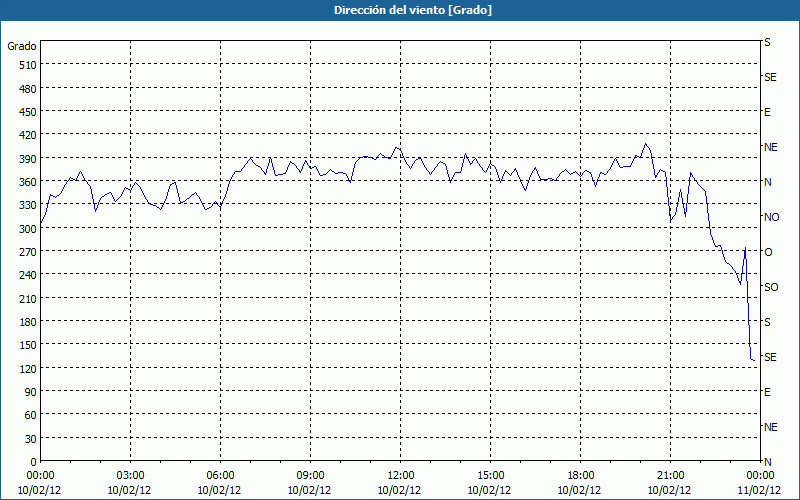
Task: Click the chart title 'Dirección del viento [Grado]'
Action: (413, 10)
